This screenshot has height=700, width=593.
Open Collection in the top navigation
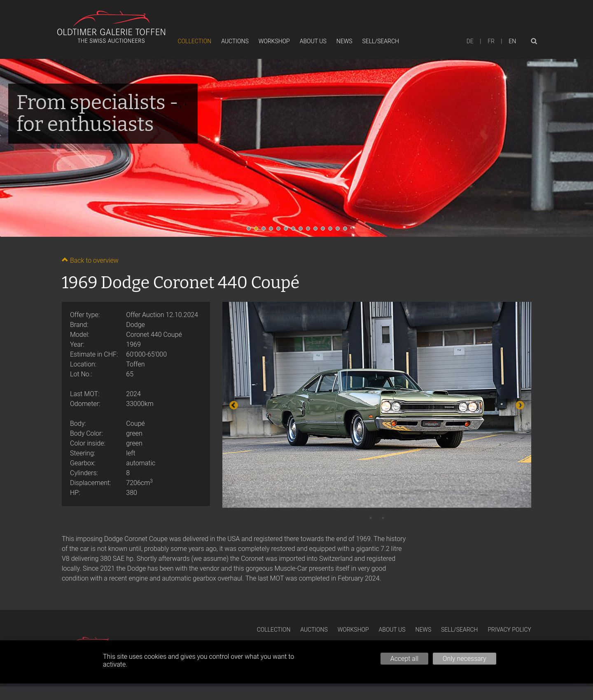[194, 41]
